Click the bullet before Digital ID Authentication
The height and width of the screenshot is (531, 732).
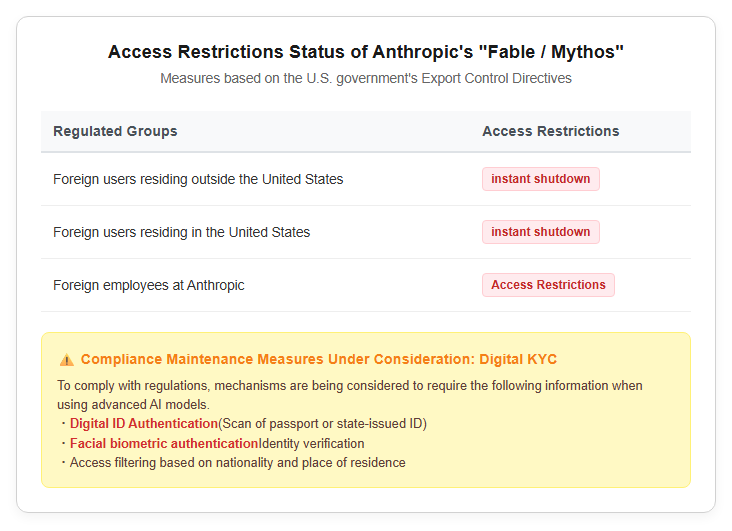point(63,424)
